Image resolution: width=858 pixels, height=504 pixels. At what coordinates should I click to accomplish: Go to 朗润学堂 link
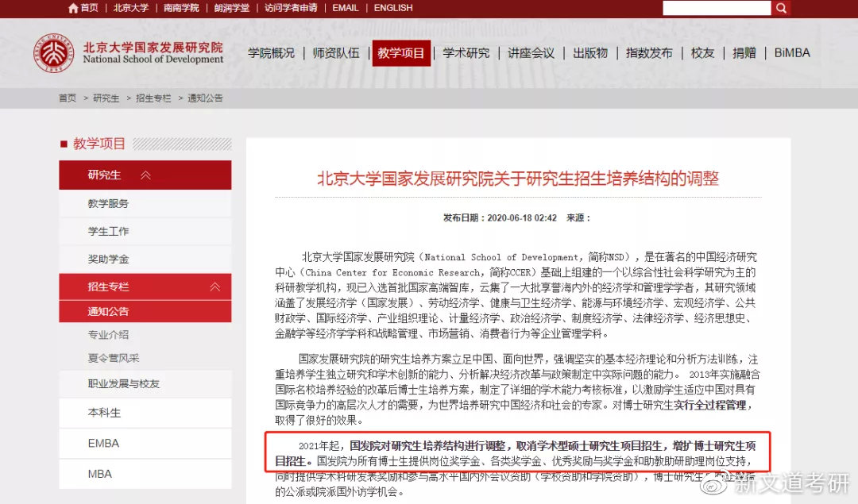tap(231, 8)
